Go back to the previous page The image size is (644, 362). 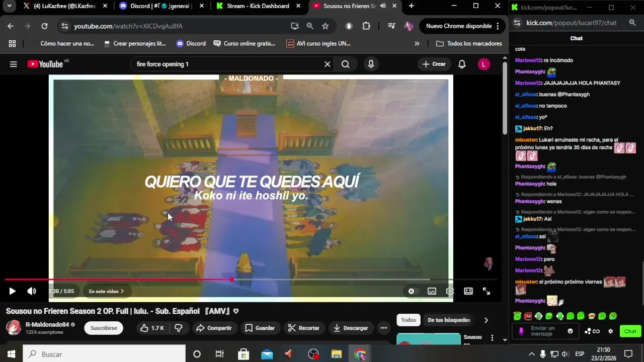point(11,26)
